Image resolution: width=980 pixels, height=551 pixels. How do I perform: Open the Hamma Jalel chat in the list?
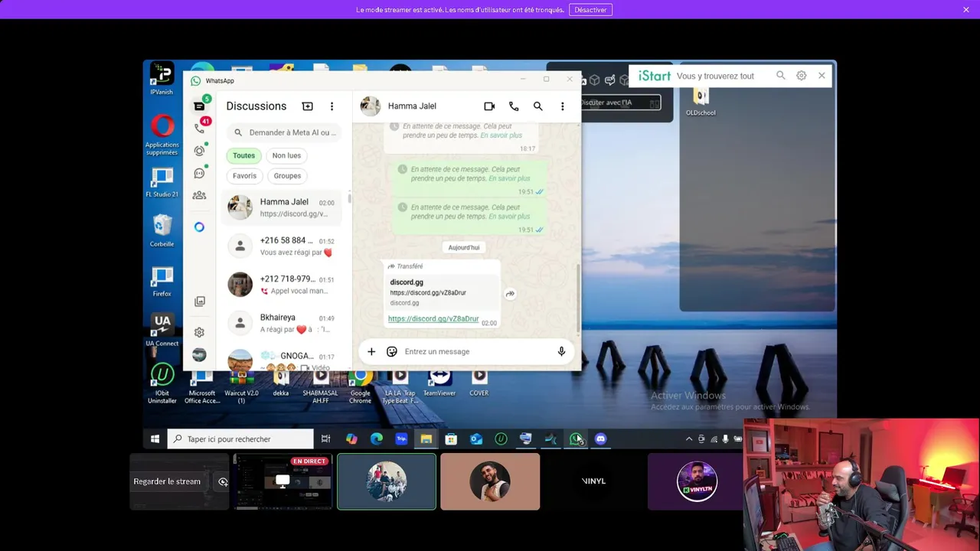coord(282,207)
